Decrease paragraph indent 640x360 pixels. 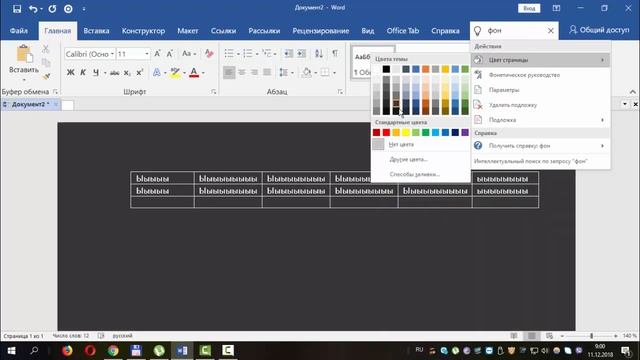point(288,53)
